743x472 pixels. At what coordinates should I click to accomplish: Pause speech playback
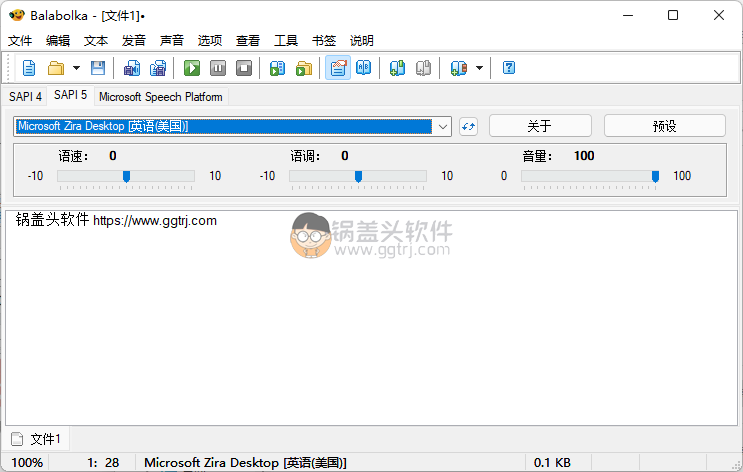(218, 68)
